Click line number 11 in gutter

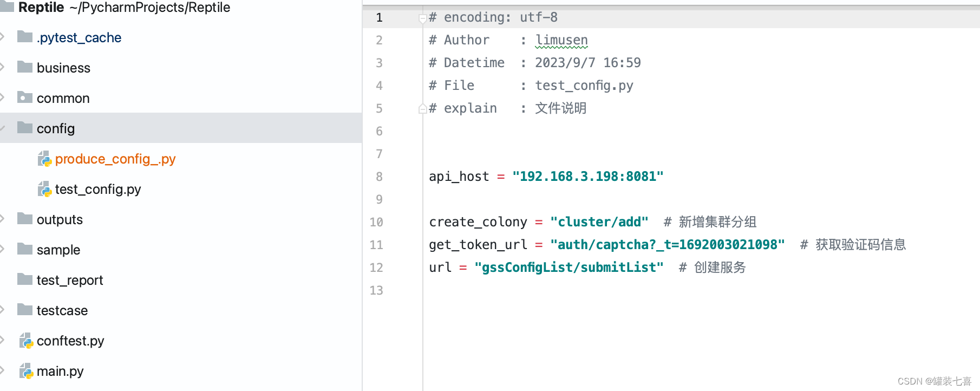pyautogui.click(x=376, y=245)
